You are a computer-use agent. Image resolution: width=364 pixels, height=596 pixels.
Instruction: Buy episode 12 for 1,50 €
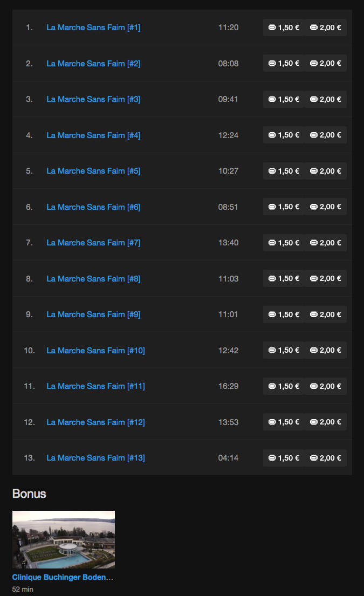(284, 422)
